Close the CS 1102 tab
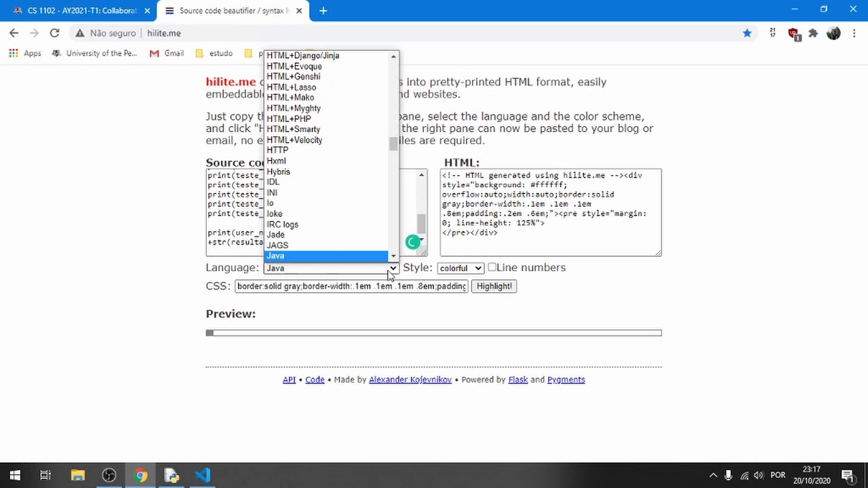Image resolution: width=868 pixels, height=488 pixels. [147, 11]
